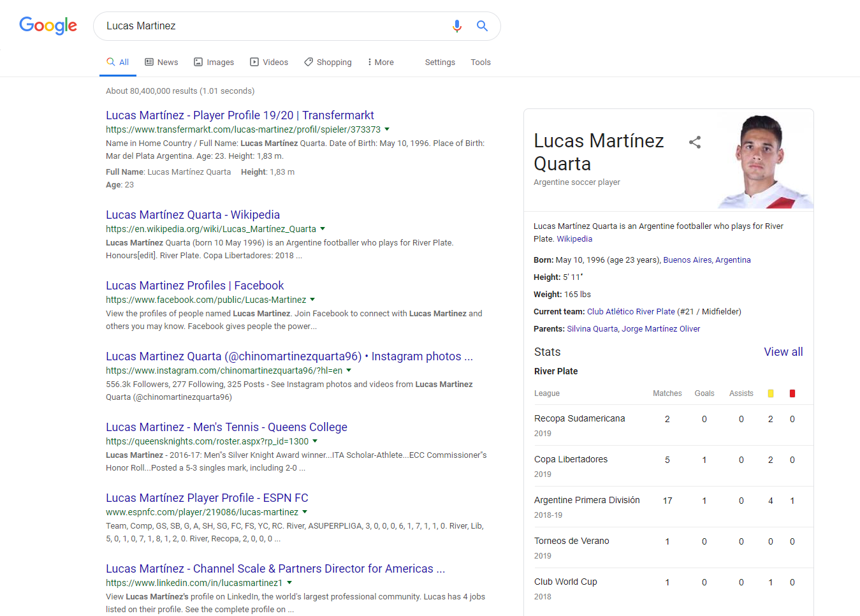Open the Wikipedia result URL dropdown arrow
860x616 pixels.
tap(323, 229)
